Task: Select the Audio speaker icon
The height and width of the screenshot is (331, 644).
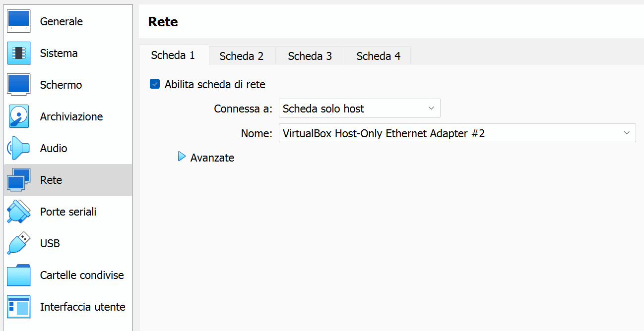Action: pos(19,148)
